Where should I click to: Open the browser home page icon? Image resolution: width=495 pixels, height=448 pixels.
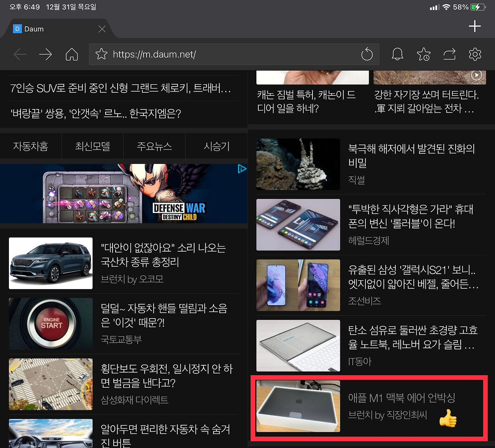tap(72, 54)
